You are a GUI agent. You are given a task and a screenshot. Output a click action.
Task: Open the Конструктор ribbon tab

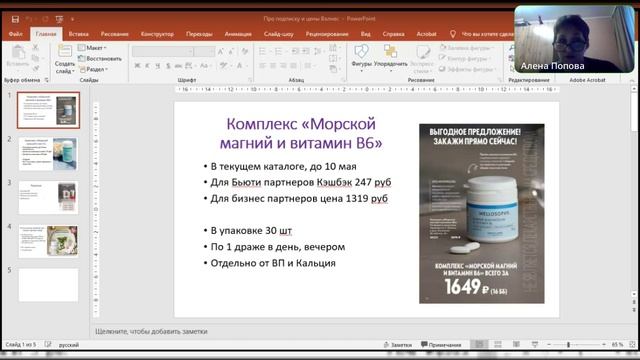[158, 34]
